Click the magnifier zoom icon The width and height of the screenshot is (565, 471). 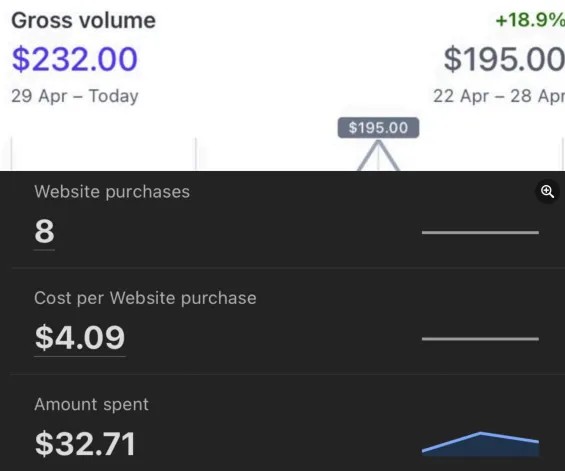click(x=547, y=191)
